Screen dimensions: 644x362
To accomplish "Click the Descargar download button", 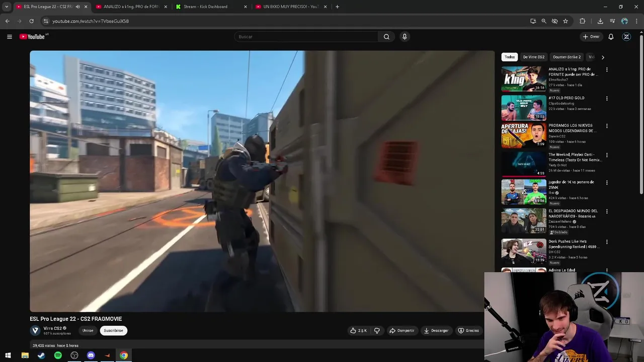I will 436,330.
